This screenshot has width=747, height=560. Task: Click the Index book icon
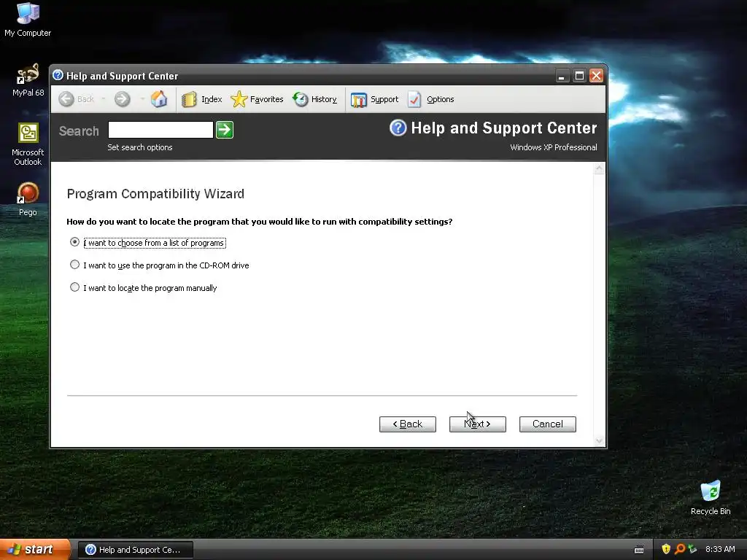189,99
